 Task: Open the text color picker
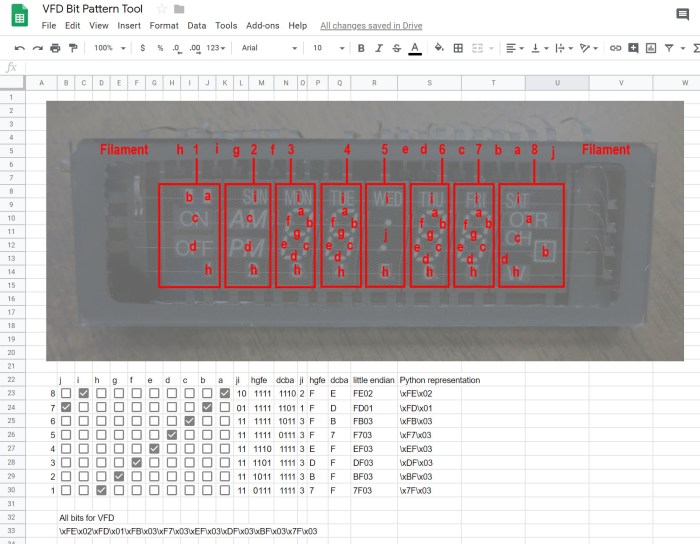point(415,48)
